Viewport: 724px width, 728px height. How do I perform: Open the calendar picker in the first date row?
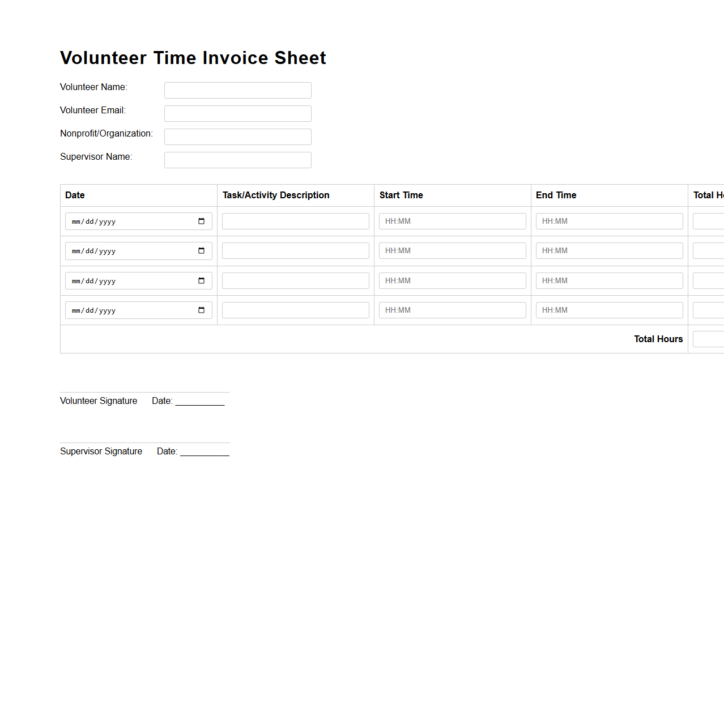tap(202, 222)
